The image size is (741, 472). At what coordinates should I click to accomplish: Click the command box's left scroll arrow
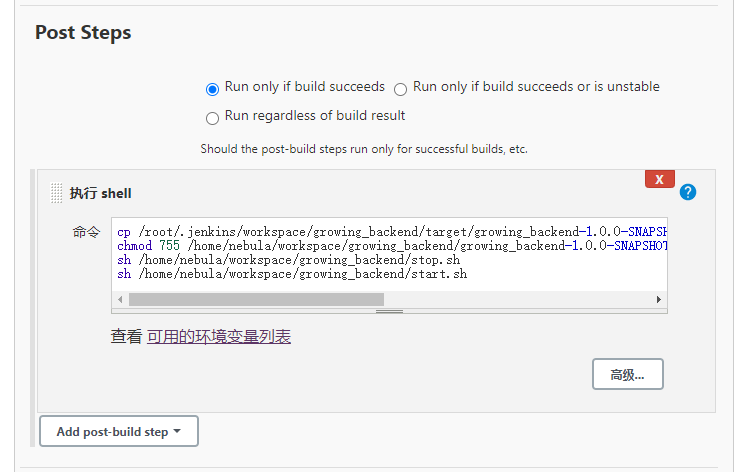pyautogui.click(x=121, y=299)
